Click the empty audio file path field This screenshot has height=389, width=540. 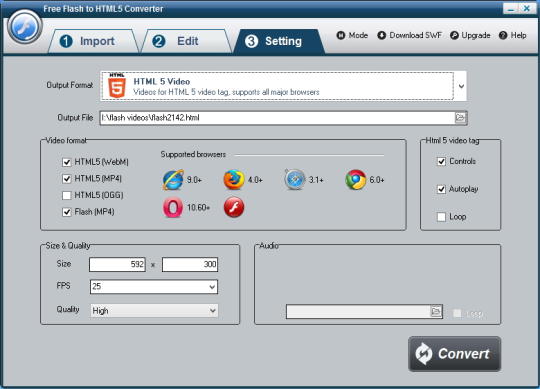coord(358,312)
